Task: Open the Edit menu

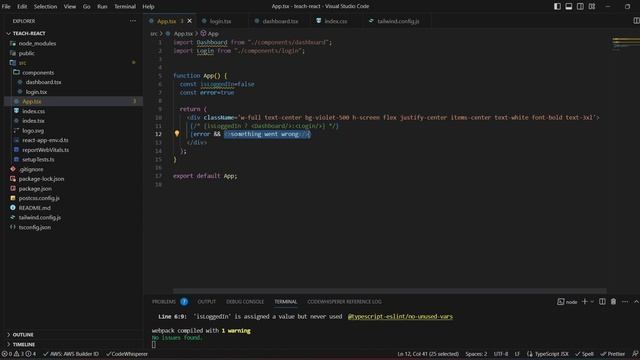Action: pos(22,7)
